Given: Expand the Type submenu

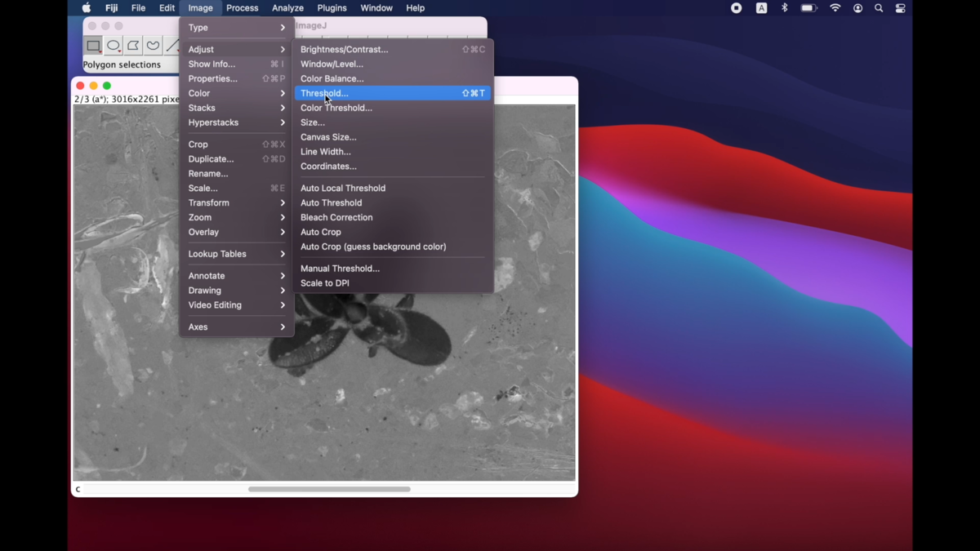Looking at the screenshot, I should point(236,28).
